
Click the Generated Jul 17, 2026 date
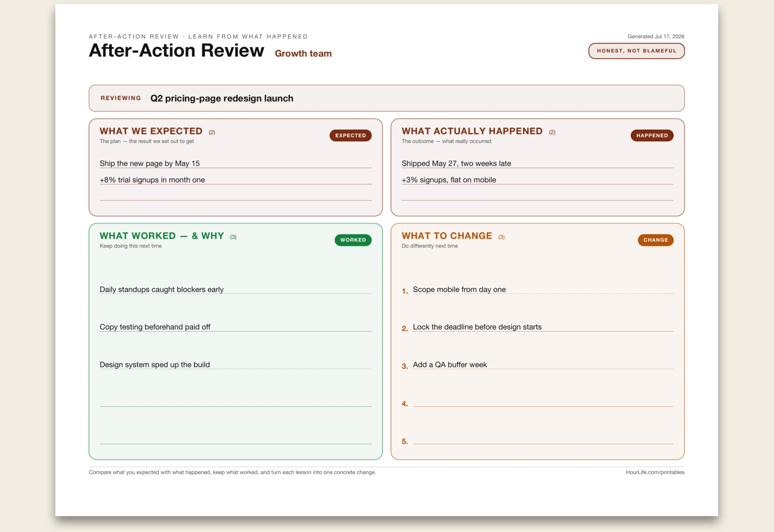coord(656,36)
